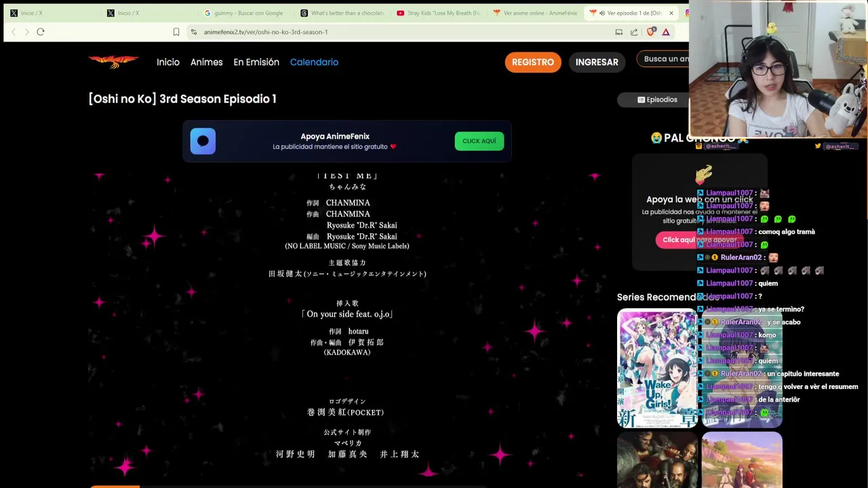The image size is (868, 488).
Task: Click the bookmark icon in address bar
Action: [176, 32]
